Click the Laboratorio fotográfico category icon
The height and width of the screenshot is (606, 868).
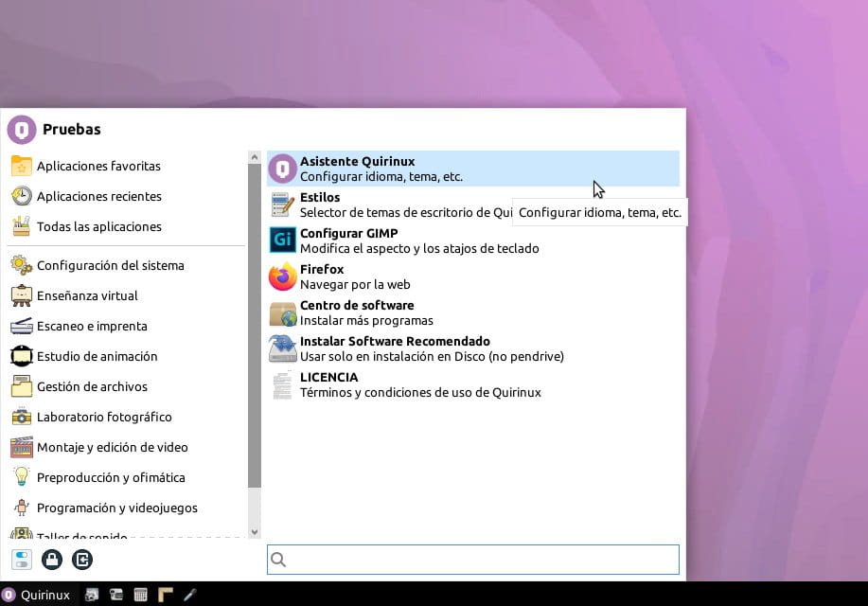click(22, 417)
